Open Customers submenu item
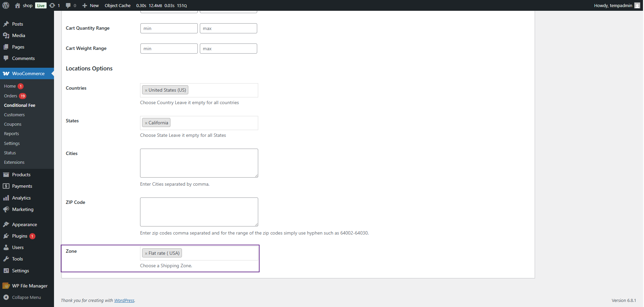The width and height of the screenshot is (644, 307). click(14, 115)
